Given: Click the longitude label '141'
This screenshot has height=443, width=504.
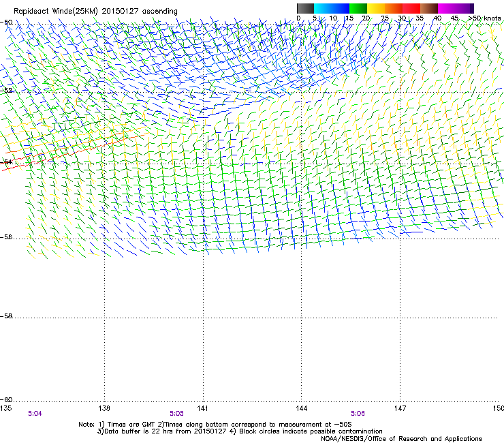Looking at the screenshot, I should 202,408.
